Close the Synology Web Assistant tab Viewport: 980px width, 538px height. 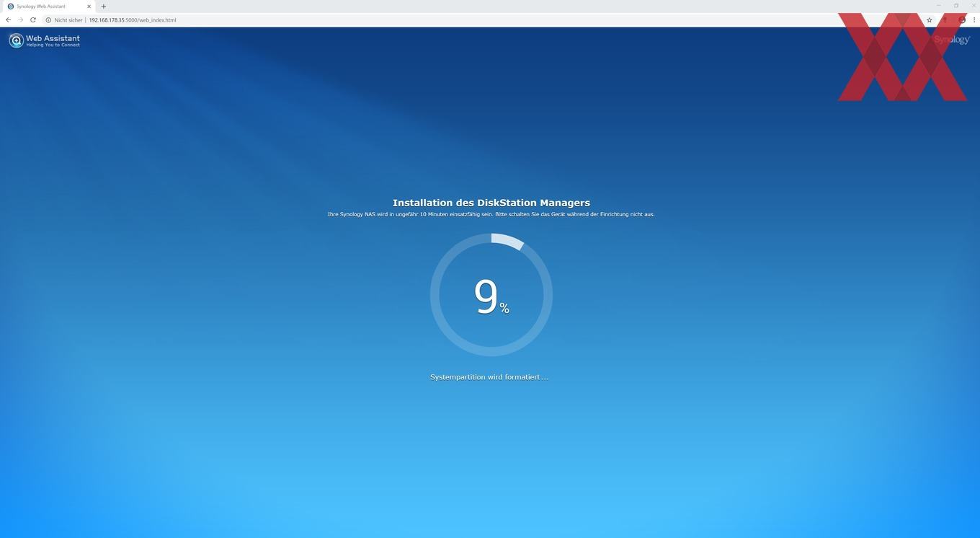(89, 6)
